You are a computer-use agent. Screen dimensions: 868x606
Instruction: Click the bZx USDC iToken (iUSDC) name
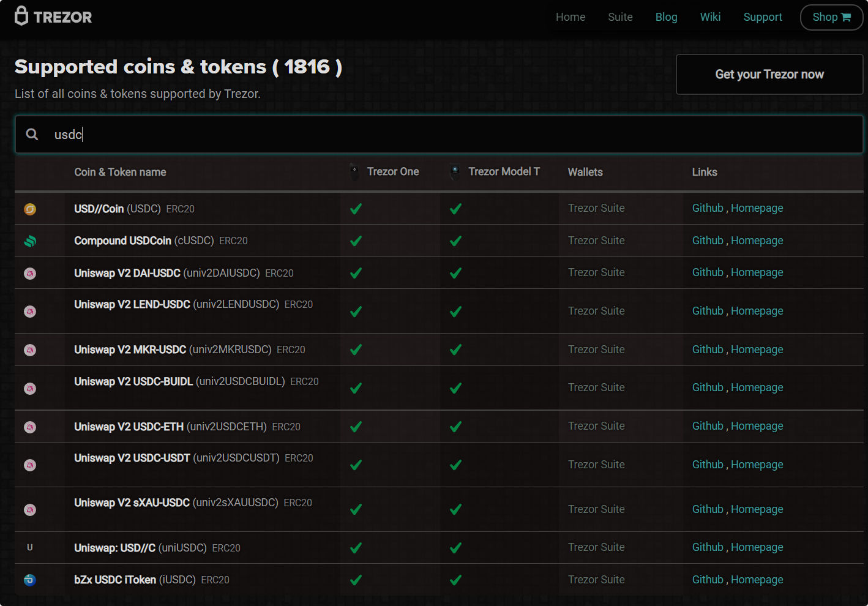(x=135, y=580)
